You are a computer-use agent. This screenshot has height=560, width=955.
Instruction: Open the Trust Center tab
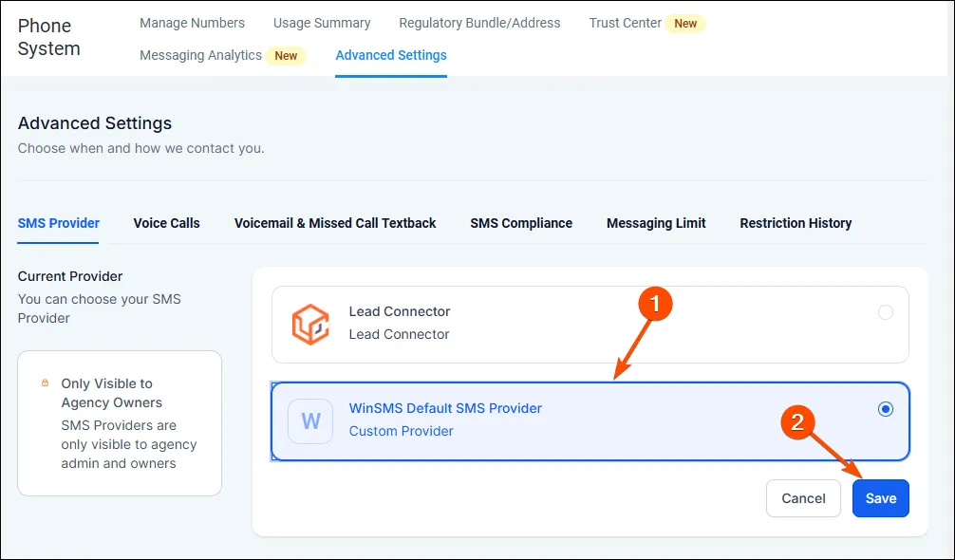625,23
